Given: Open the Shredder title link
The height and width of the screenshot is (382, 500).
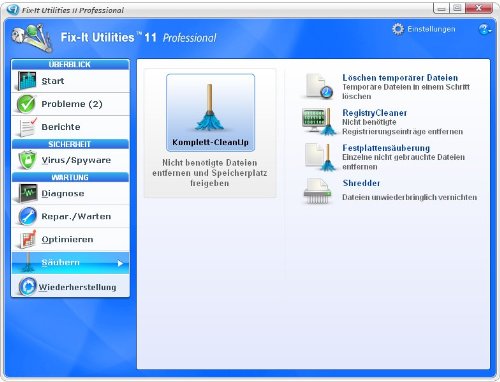Looking at the screenshot, I should tap(361, 183).
